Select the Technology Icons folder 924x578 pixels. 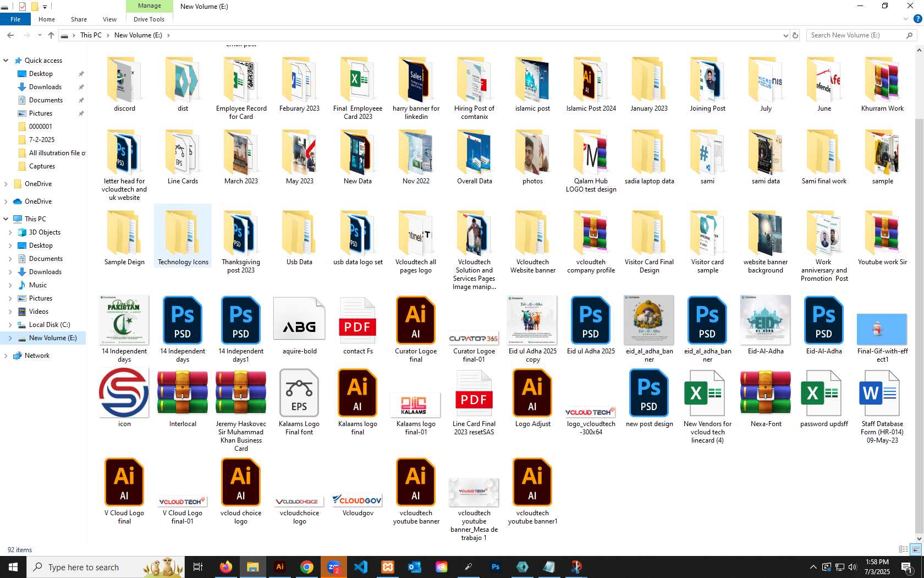coord(183,236)
